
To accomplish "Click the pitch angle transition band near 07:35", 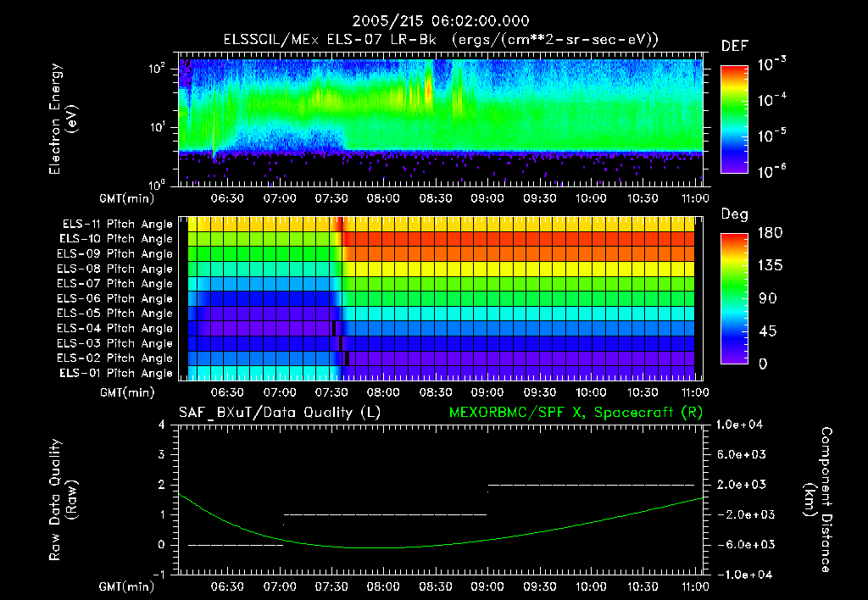I will click(x=341, y=298).
